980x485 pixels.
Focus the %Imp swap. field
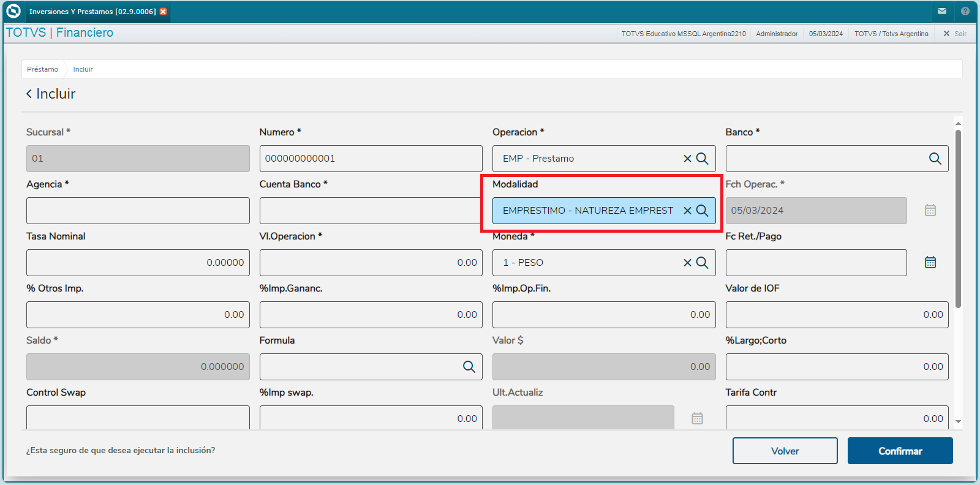(x=371, y=418)
